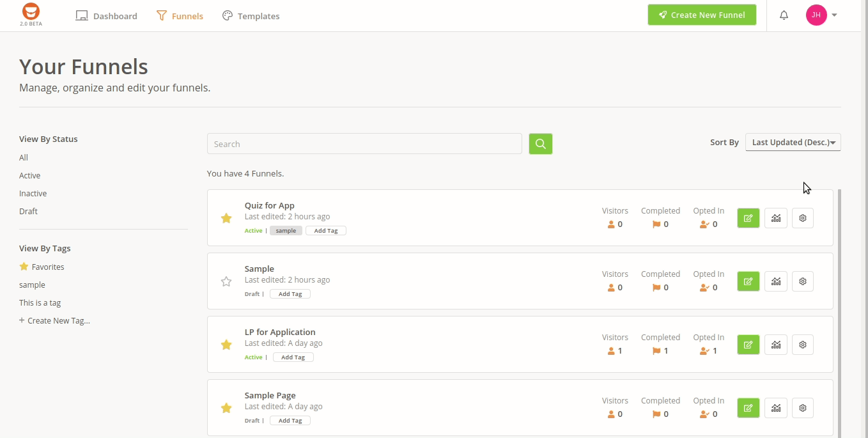Click the You have 4 Funnels text
This screenshot has width=868, height=438.
point(245,173)
